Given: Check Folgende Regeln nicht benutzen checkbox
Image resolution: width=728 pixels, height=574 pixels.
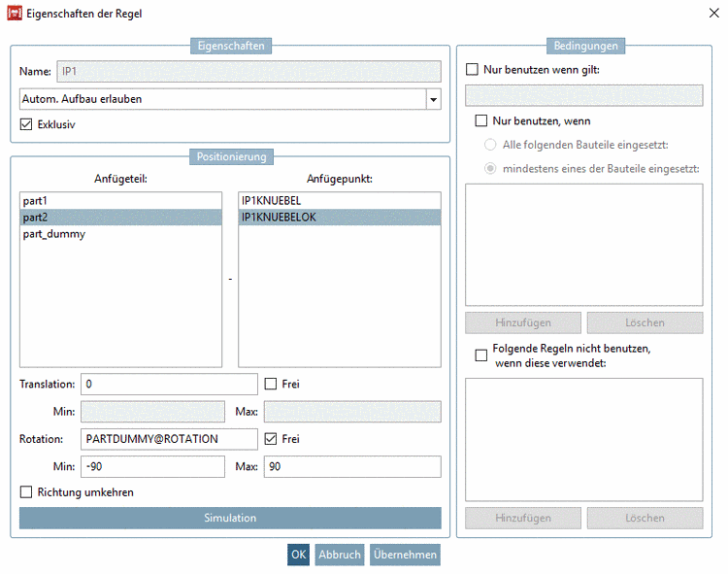Looking at the screenshot, I should [x=481, y=355].
